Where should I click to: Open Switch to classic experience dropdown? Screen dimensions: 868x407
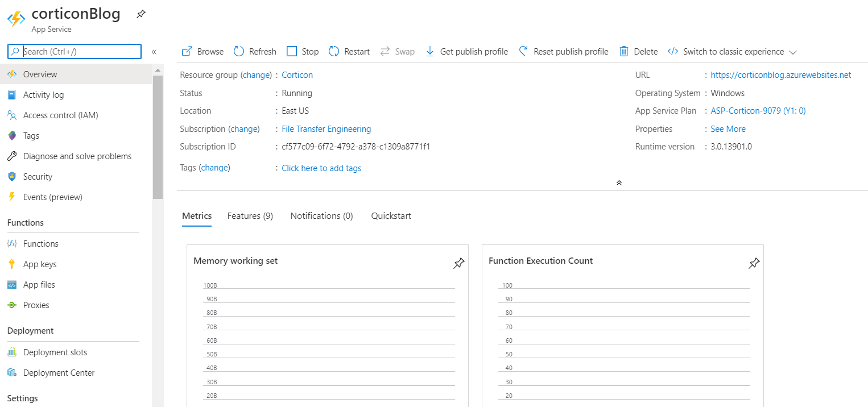[733, 52]
